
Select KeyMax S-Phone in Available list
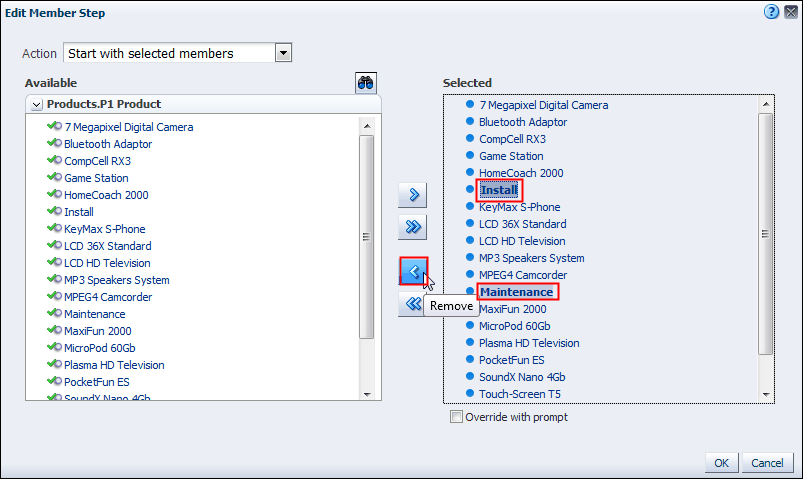tap(105, 229)
